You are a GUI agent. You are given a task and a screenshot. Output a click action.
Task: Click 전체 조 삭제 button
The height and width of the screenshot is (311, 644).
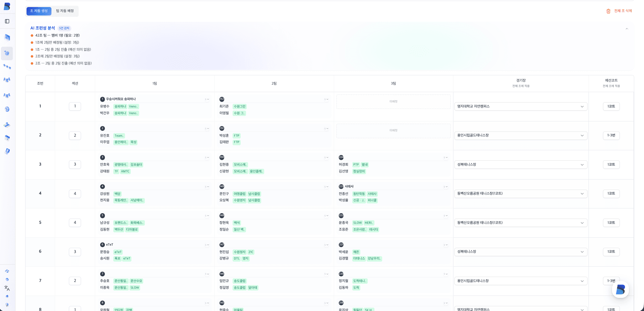(623, 11)
